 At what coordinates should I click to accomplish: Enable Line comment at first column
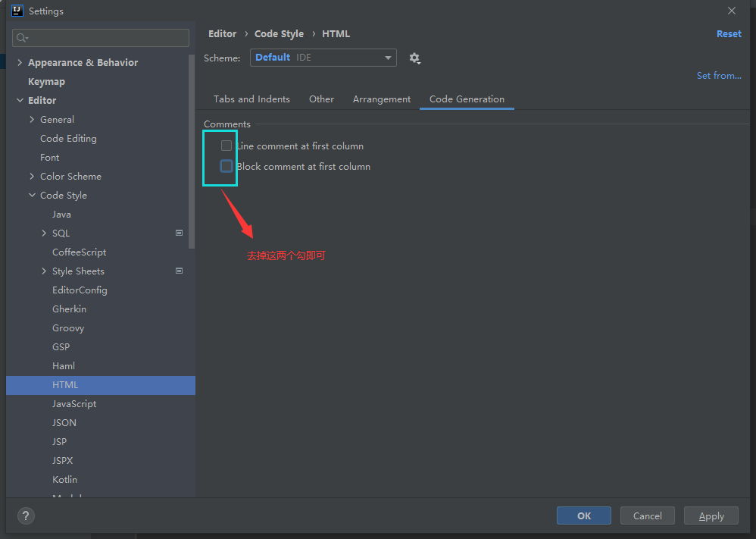pyautogui.click(x=226, y=146)
